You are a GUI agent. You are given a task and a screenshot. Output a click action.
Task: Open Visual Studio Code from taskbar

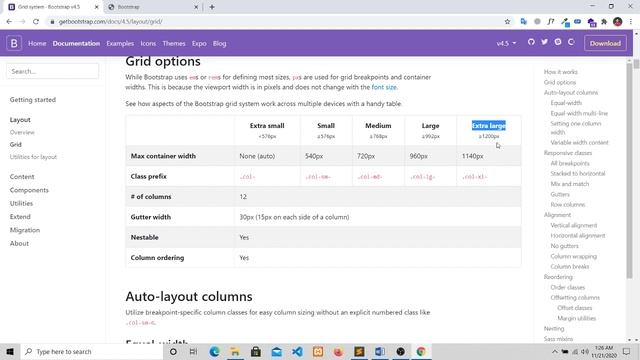point(297,351)
